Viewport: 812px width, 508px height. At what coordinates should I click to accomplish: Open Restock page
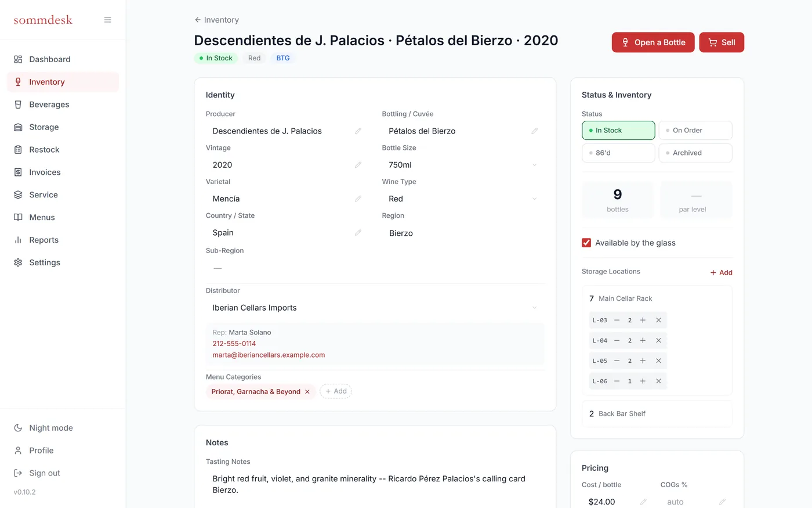coord(63,150)
